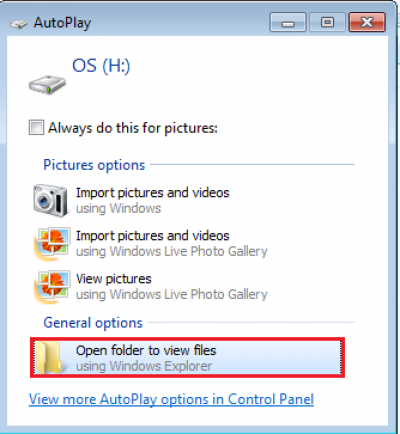
Task: Click the AutoPlay title bar drive icon
Action: tap(19, 24)
